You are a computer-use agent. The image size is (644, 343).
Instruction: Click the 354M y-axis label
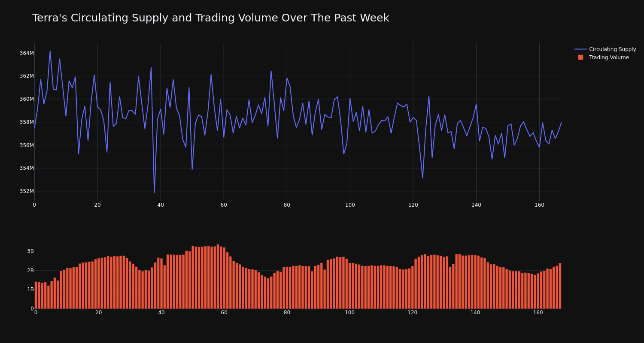pyautogui.click(x=27, y=168)
